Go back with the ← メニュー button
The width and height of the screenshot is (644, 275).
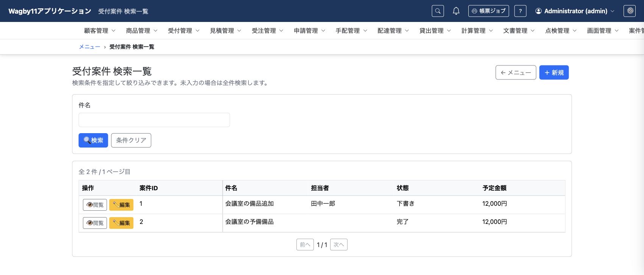[x=516, y=73]
